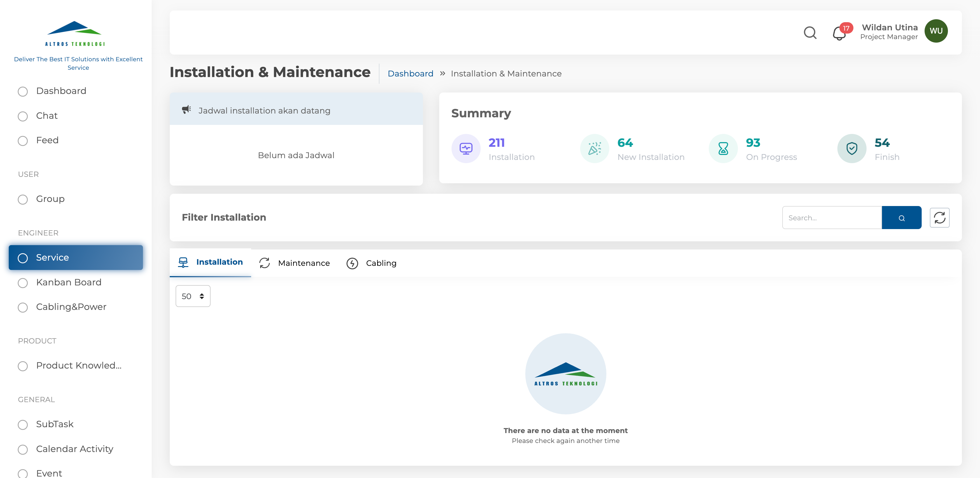The height and width of the screenshot is (478, 980).
Task: Open Wildan Utina profile menu
Action: coord(890,32)
